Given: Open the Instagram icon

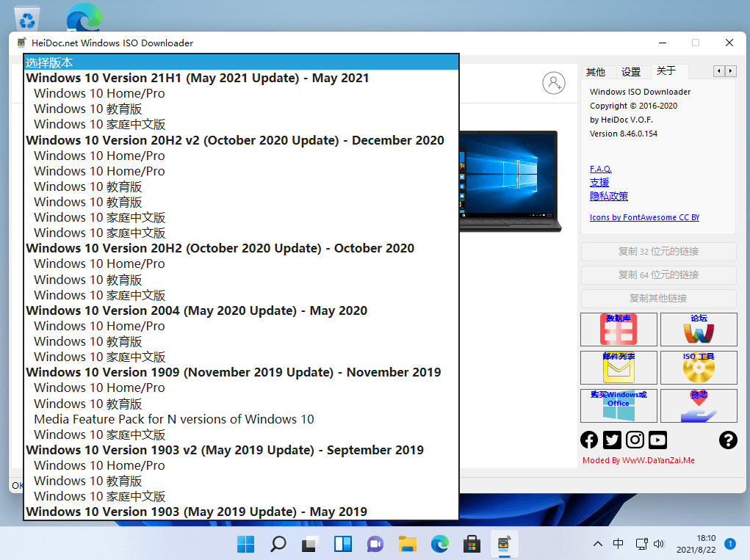Looking at the screenshot, I should click(x=635, y=440).
